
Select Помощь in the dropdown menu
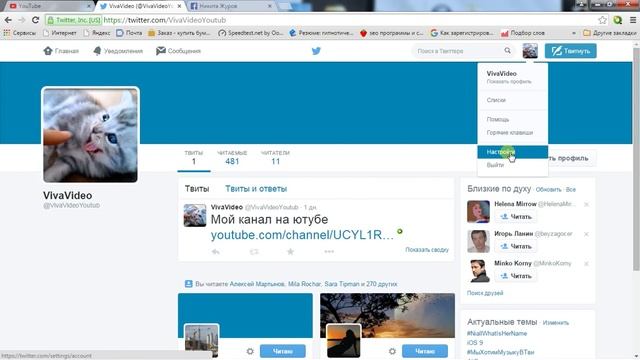click(513, 119)
